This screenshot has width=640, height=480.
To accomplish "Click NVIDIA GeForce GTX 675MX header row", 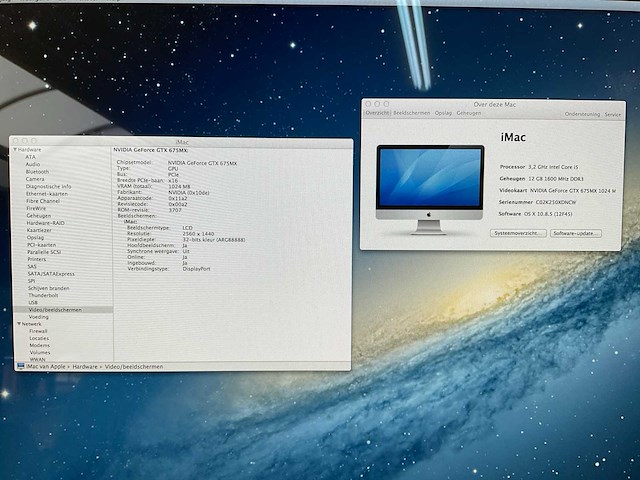I will coord(151,150).
